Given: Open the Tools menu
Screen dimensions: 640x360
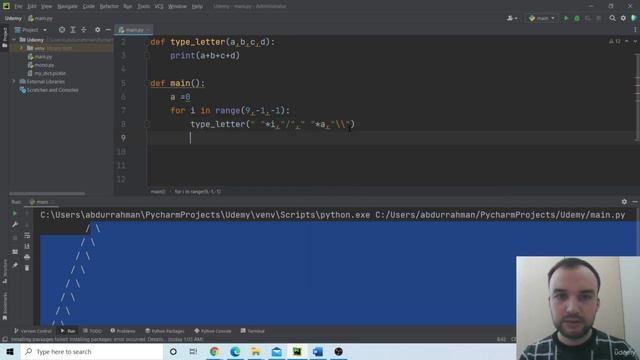Looking at the screenshot, I should pos(143,6).
